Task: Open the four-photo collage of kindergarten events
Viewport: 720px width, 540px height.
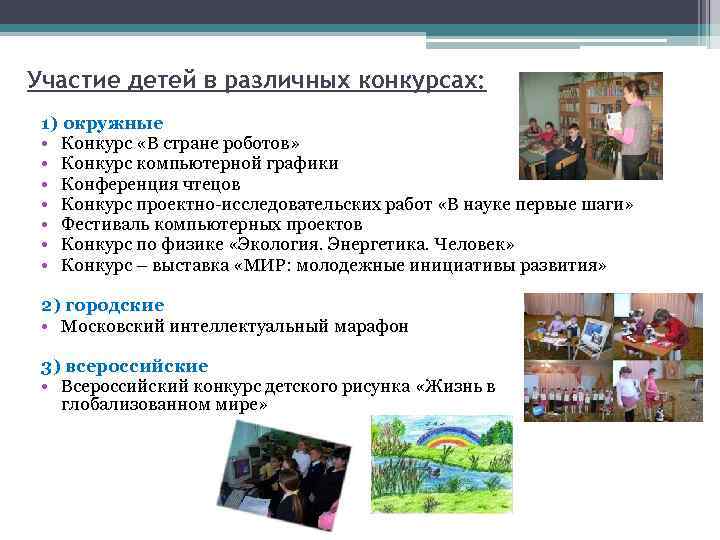Action: tap(613, 357)
